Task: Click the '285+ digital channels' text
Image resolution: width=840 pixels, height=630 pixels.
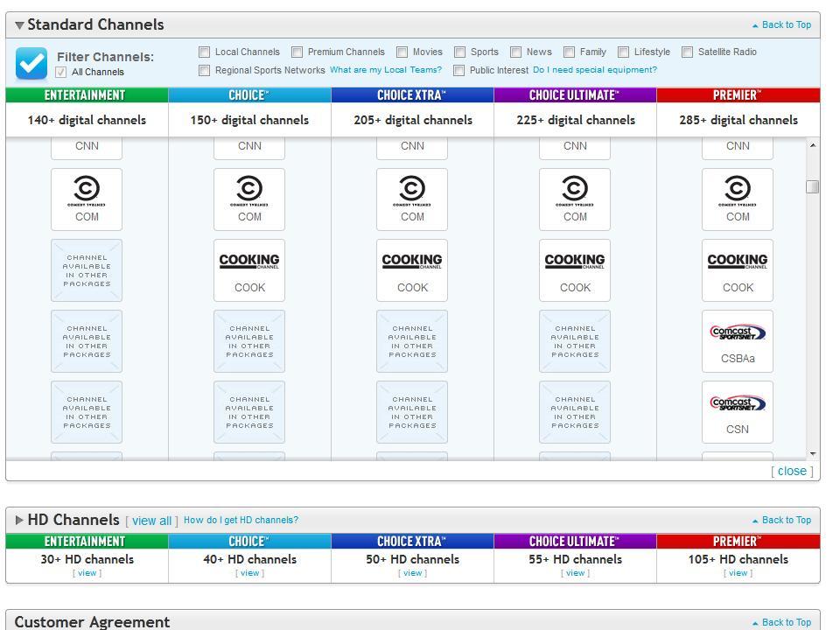Action: (x=738, y=120)
